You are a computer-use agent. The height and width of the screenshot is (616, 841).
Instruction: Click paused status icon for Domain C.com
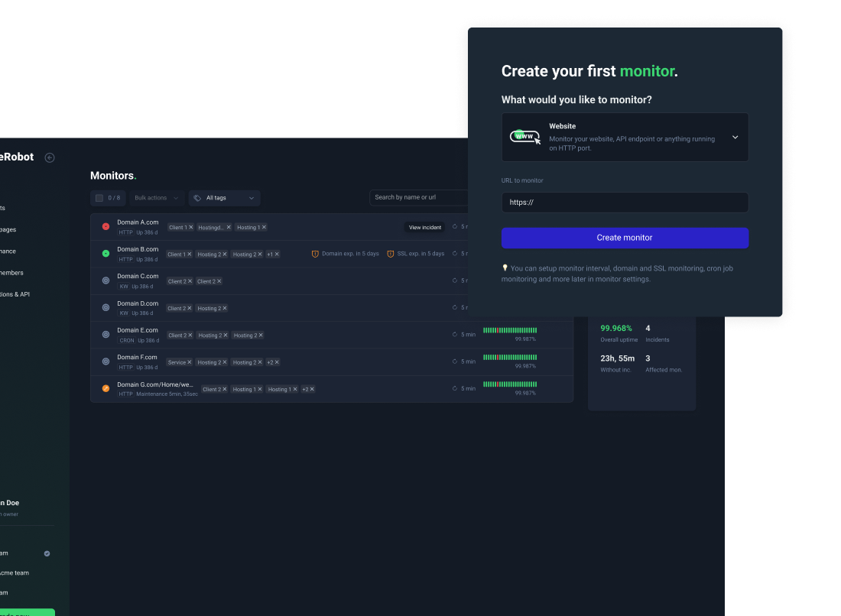106,280
